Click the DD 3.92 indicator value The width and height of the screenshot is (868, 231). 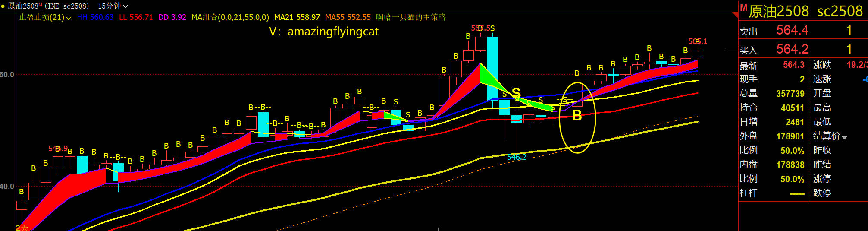click(x=172, y=17)
